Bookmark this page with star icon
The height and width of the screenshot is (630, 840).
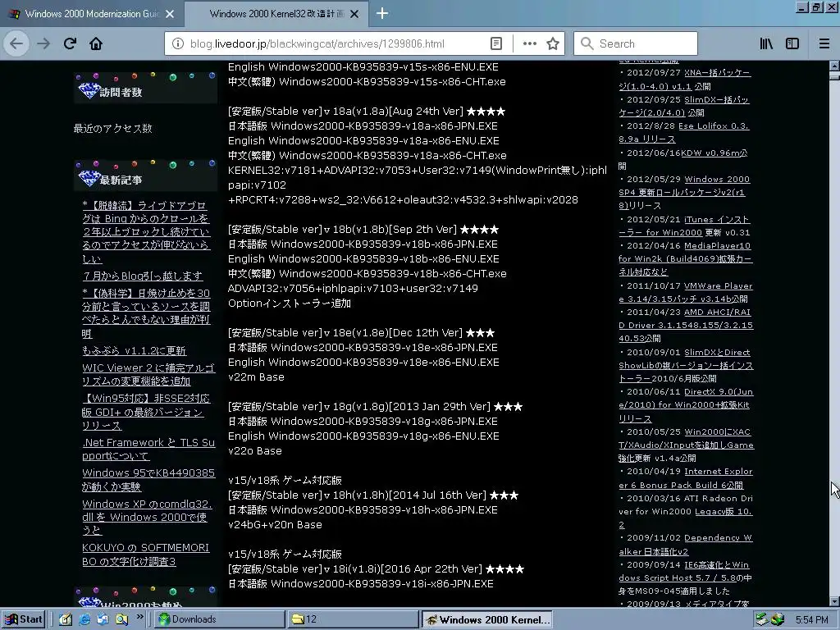point(553,43)
